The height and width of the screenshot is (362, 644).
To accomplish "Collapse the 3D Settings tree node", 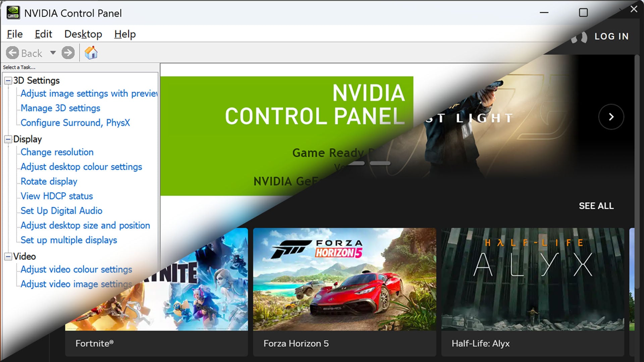I will coord(8,81).
